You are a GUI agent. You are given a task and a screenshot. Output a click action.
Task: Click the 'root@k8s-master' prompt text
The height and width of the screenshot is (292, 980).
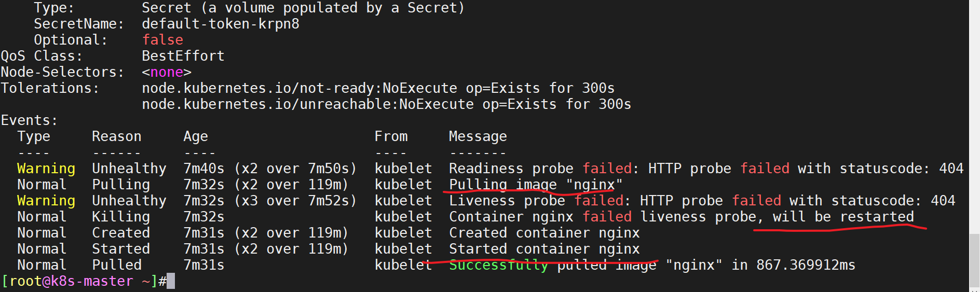pos(71,281)
